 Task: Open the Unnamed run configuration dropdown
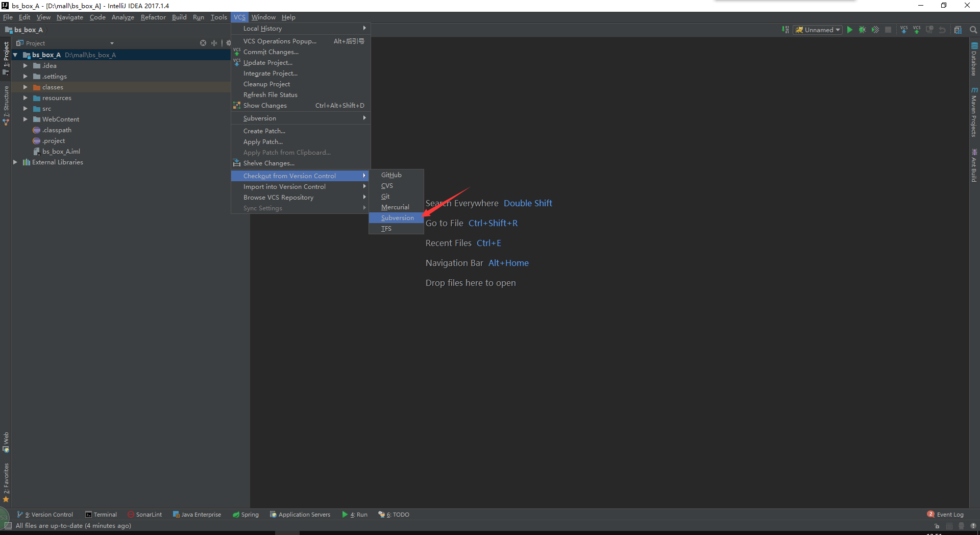(818, 30)
